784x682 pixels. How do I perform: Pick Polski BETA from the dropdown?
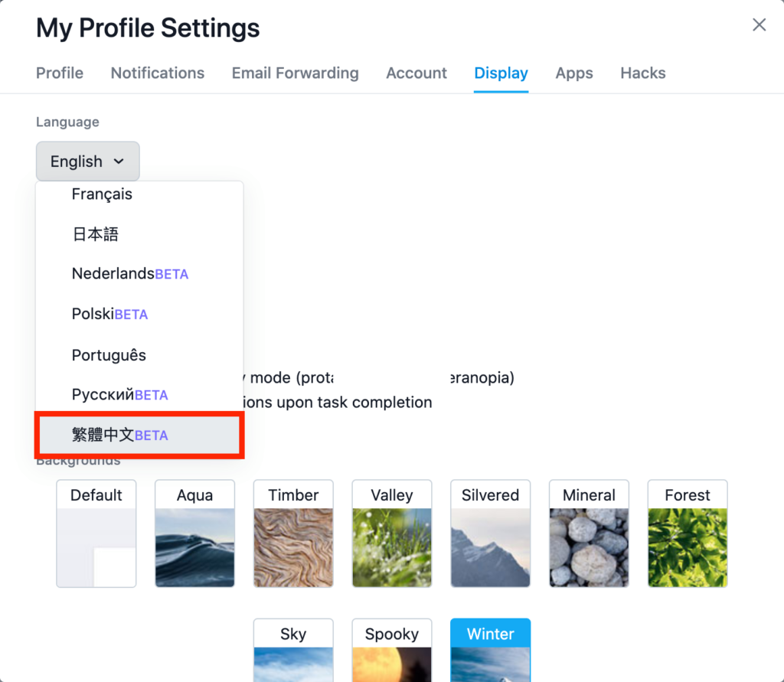tap(139, 314)
